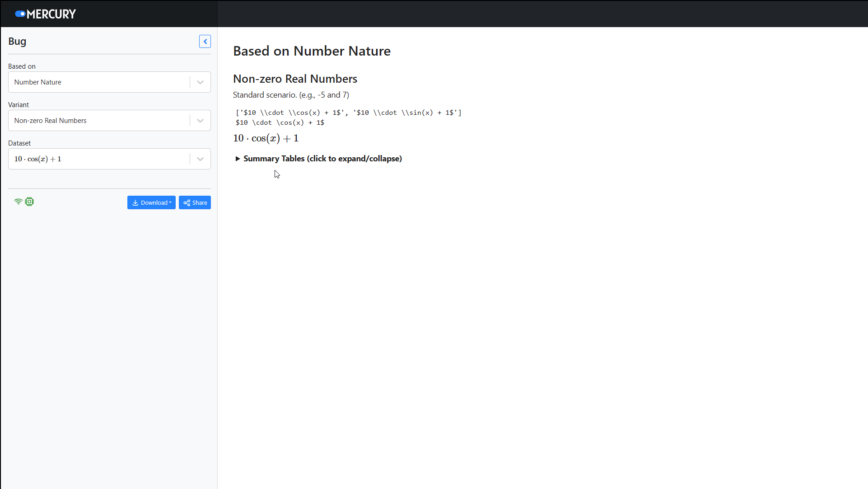The height and width of the screenshot is (489, 868).
Task: Click the rendered formula 10·cos(x)+1
Action: (x=266, y=138)
